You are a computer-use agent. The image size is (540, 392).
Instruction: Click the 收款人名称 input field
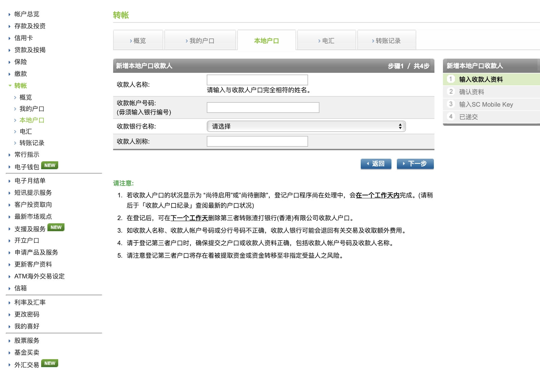257,80
